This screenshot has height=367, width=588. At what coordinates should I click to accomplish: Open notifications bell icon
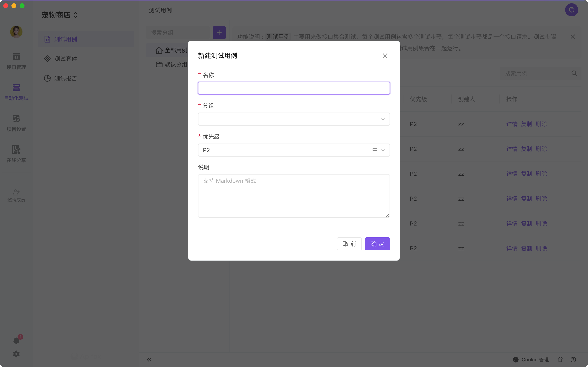[16, 340]
